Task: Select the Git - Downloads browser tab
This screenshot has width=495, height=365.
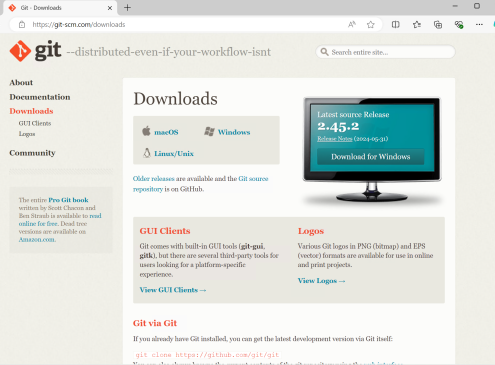Action: click(x=60, y=8)
